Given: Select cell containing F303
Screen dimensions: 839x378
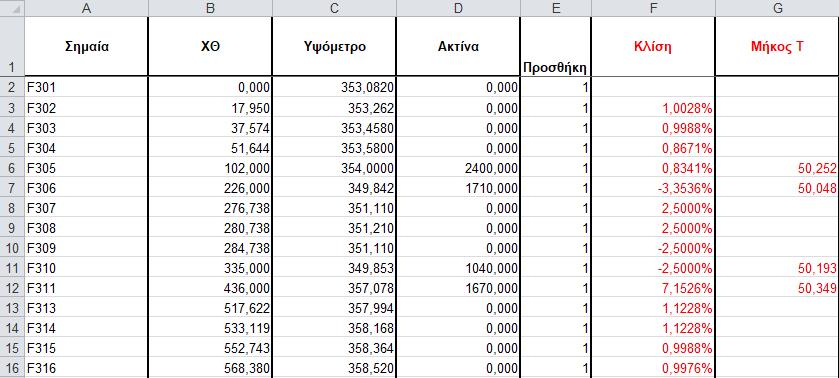Looking at the screenshot, I should (x=86, y=128).
